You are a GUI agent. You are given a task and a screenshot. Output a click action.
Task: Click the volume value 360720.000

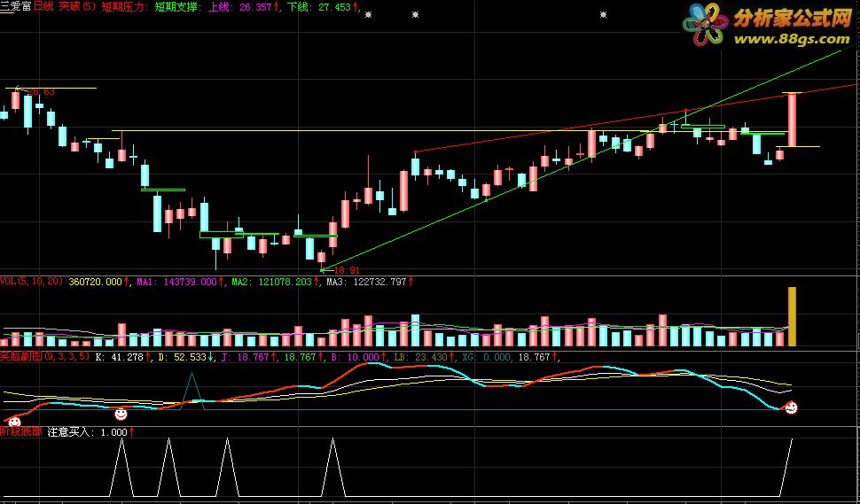pos(96,282)
